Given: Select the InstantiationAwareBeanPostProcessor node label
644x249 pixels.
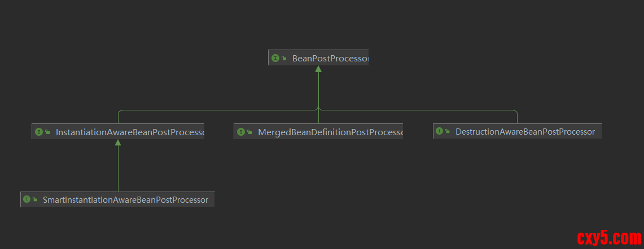Looking at the screenshot, I should pos(129,132).
